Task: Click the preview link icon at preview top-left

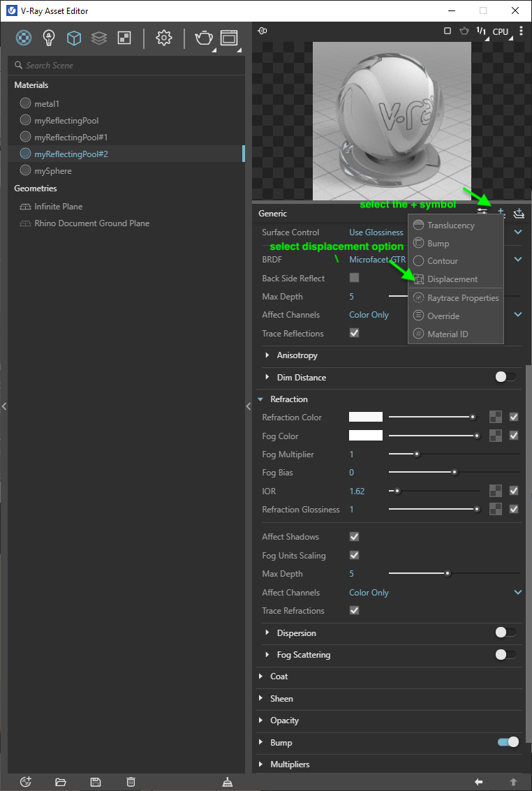Action: pos(263,31)
